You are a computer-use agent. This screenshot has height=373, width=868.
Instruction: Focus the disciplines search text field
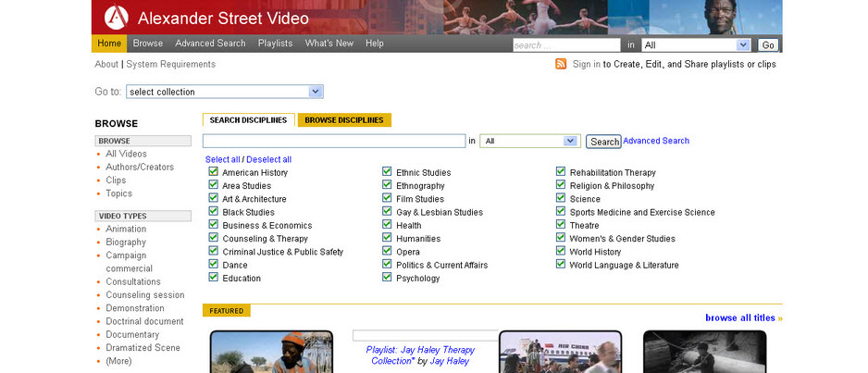[334, 141]
